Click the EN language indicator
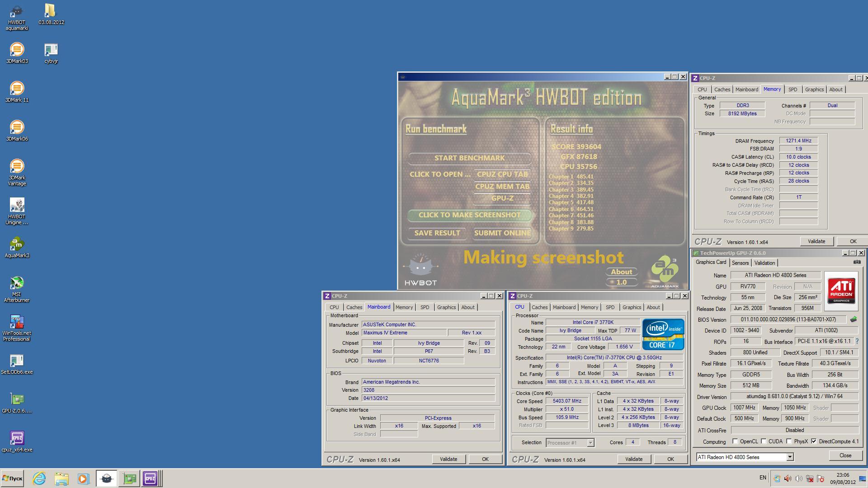Screen dimensions: 868x488 (763, 478)
